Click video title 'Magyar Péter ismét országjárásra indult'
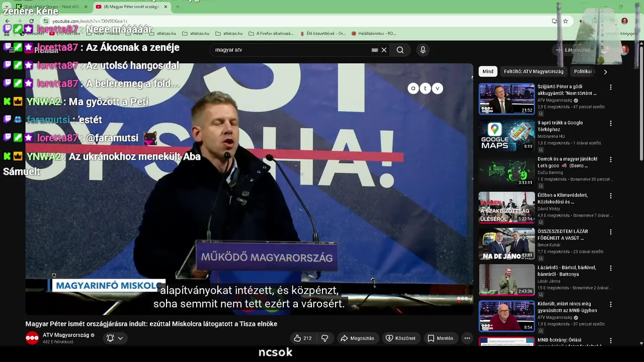644x362 pixels. tap(151, 324)
